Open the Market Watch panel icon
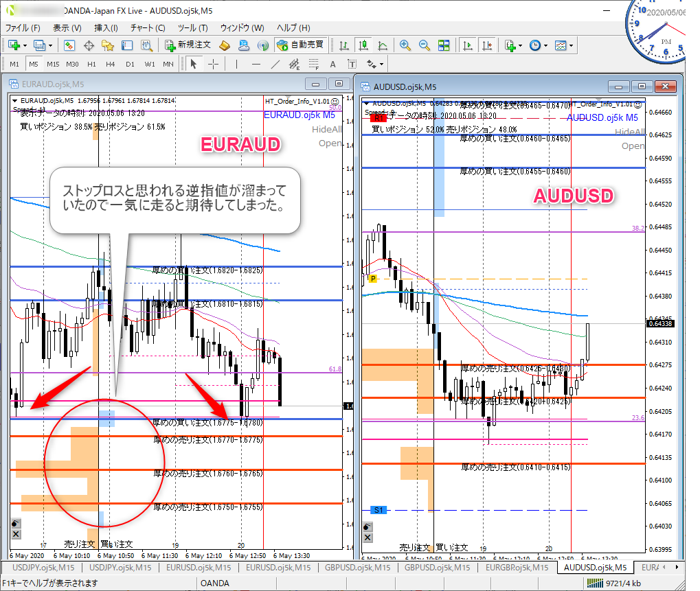Screen dimensions: 700x591 pos(69,45)
